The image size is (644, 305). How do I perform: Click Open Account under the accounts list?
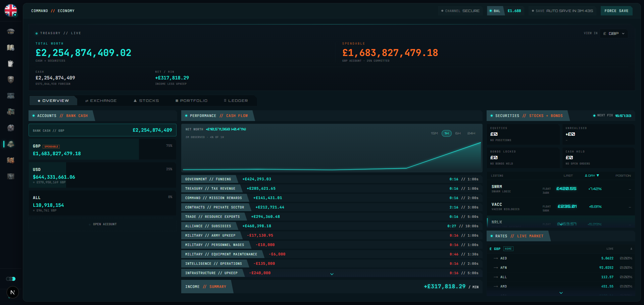[x=103, y=224]
